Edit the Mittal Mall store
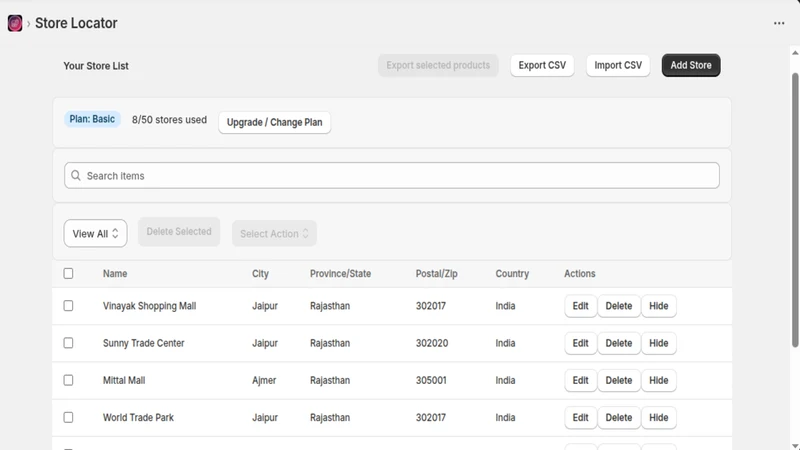Screen dimensions: 800x450 [x=580, y=380]
